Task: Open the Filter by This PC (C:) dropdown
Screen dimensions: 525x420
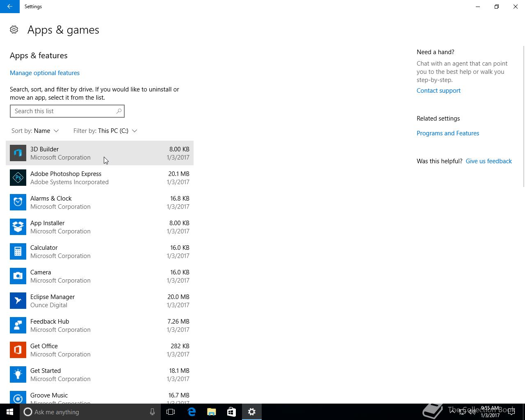Action: 105,131
